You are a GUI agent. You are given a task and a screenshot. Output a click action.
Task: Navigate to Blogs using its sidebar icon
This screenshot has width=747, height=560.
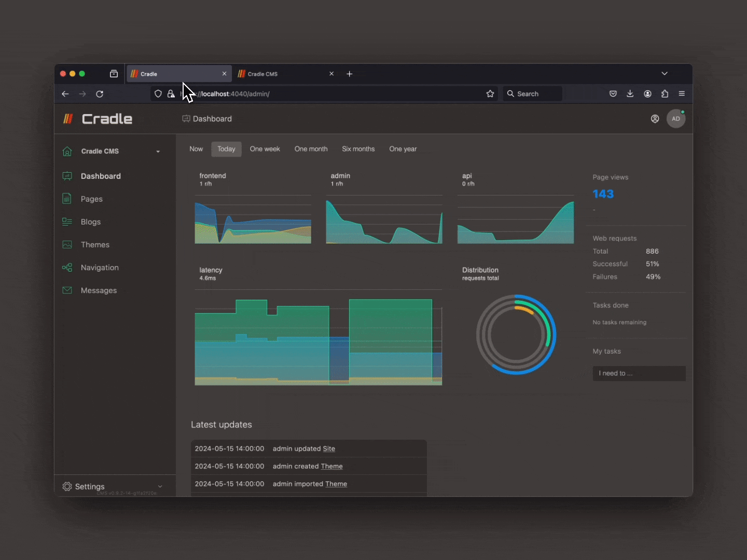[67, 221]
